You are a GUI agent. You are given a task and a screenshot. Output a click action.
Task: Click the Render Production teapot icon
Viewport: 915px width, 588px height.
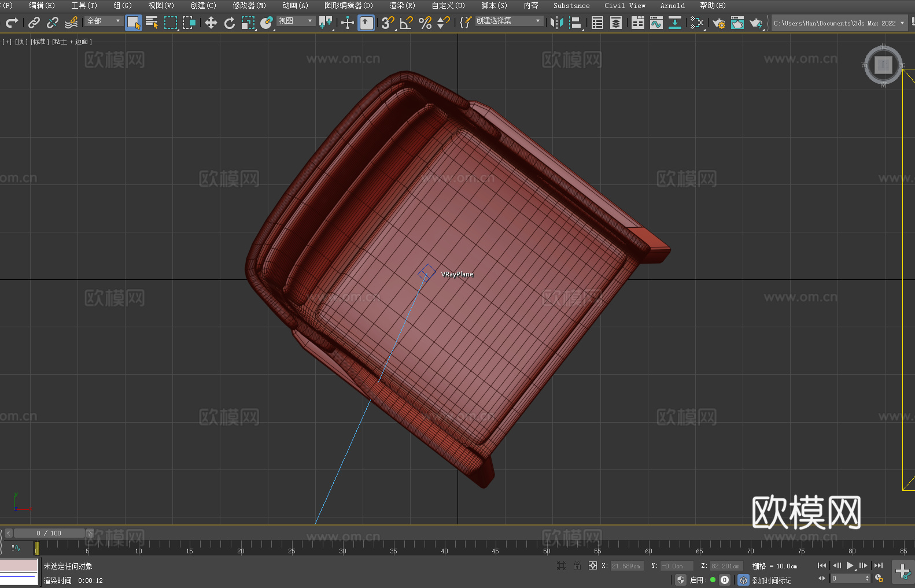(x=756, y=23)
